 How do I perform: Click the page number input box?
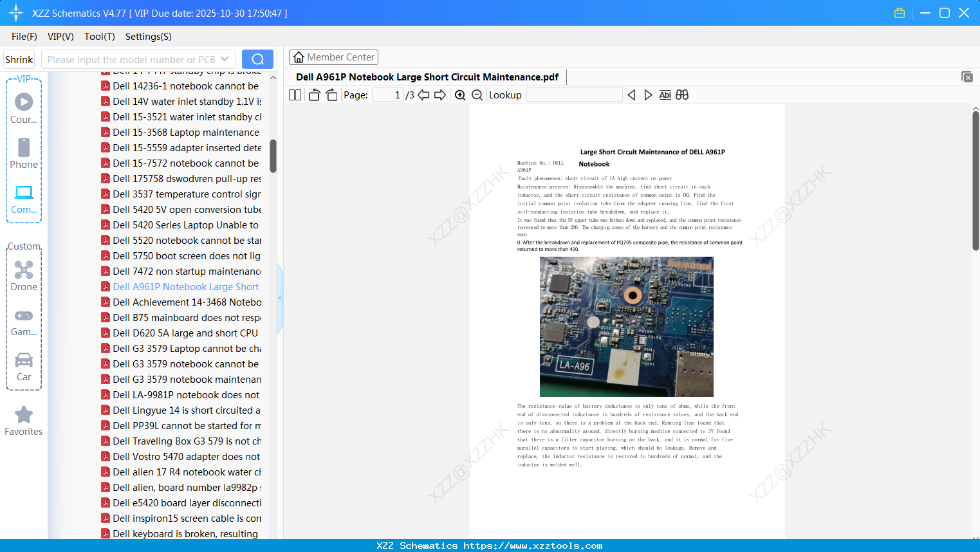(x=388, y=95)
